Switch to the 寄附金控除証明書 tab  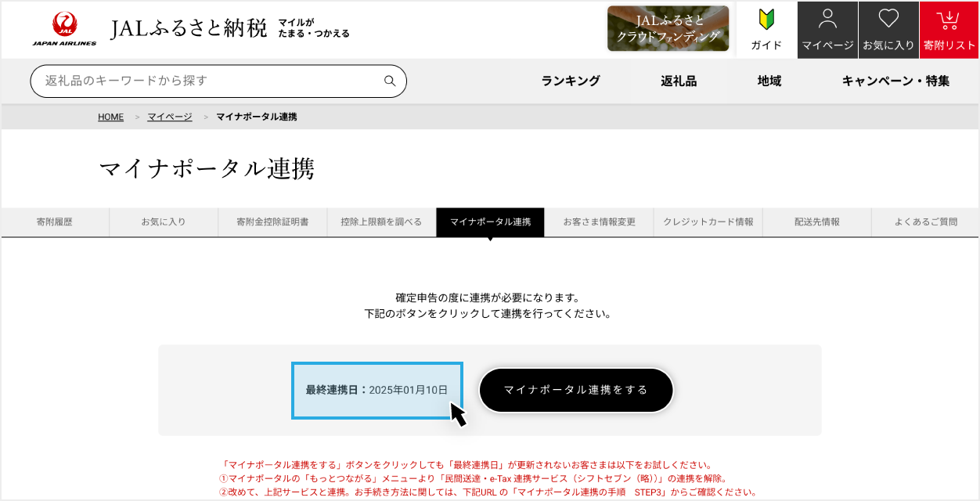pos(272,222)
